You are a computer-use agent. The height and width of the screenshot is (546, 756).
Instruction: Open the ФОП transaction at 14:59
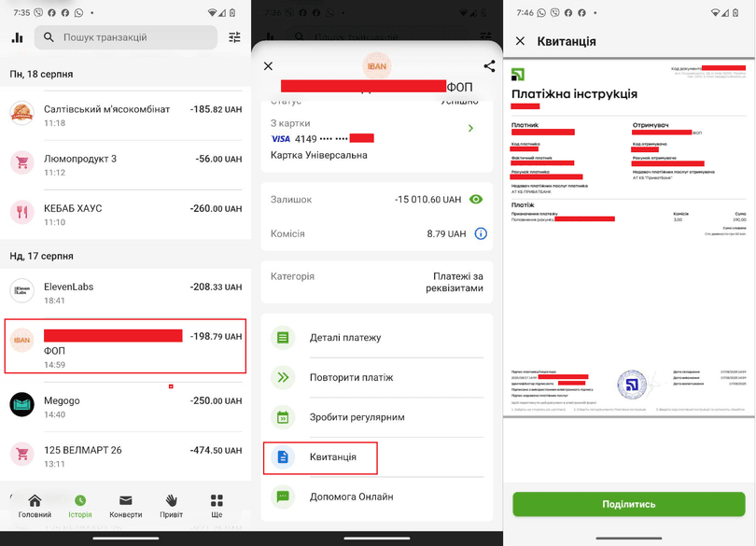click(125, 346)
